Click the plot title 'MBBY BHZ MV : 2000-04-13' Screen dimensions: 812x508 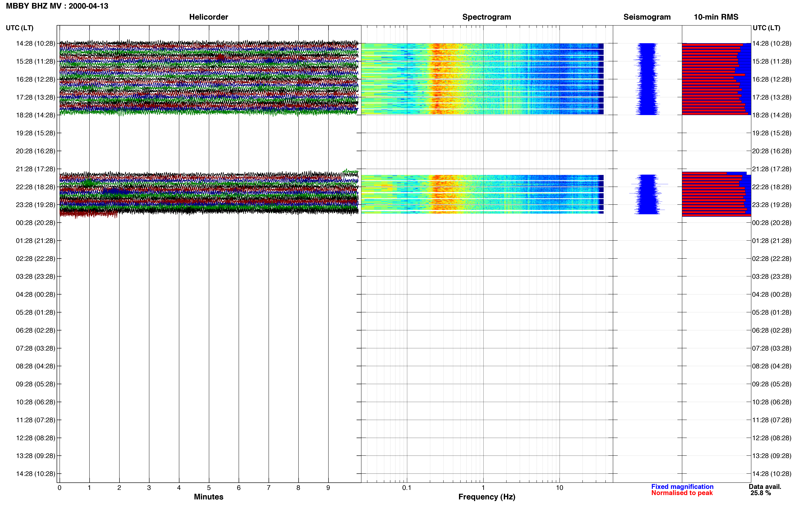57,6
